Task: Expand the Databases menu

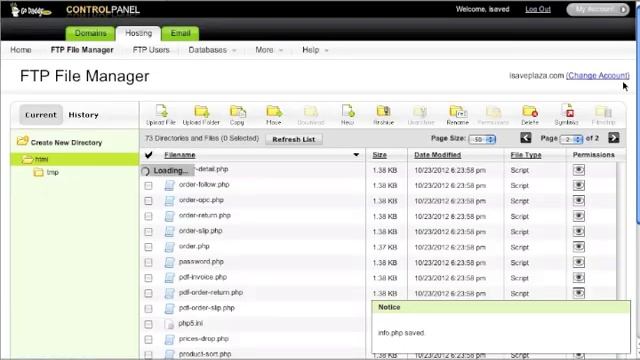Action: 212,50
